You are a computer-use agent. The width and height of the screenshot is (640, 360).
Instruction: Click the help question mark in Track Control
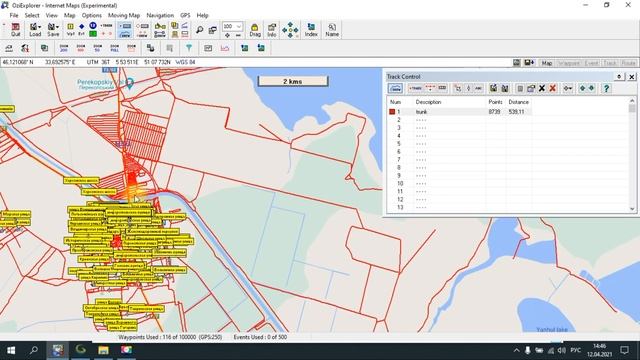607,88
